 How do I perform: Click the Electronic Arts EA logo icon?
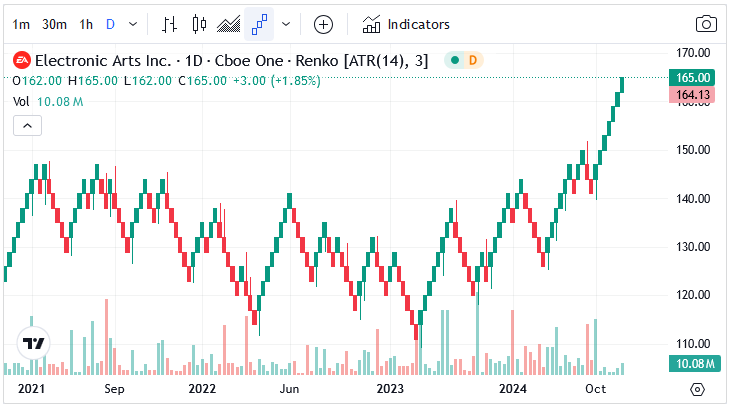[x=21, y=61]
